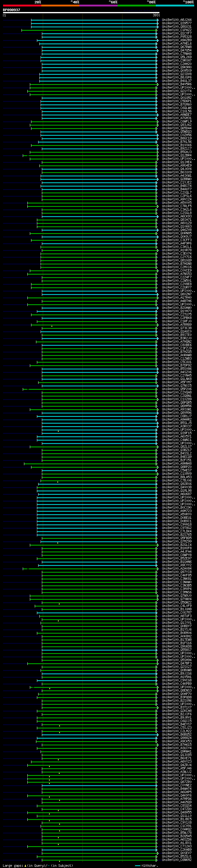Click the purple ~60% identity legend segment
197x868 pixels.
pos(99,6)
